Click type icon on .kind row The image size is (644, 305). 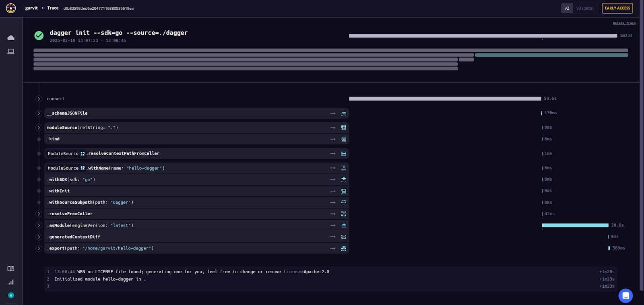344,139
